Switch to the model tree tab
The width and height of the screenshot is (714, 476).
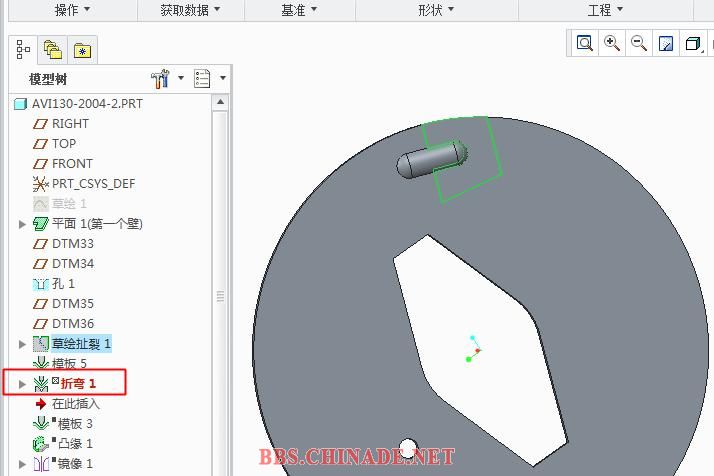23,49
